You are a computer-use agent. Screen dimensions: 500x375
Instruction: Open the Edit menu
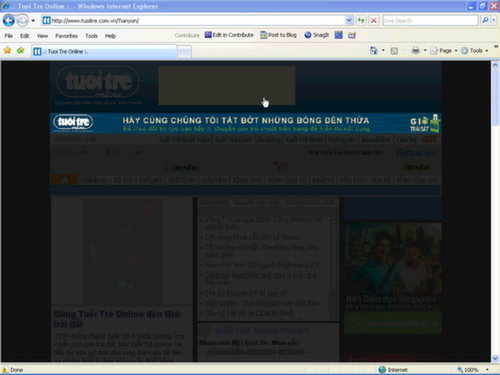(24, 36)
